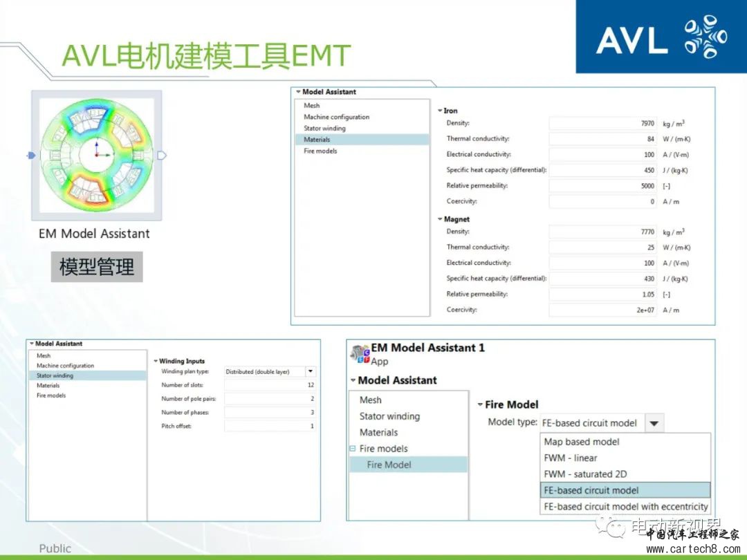
Task: Collapse the Magnet section
Action: [x=440, y=219]
